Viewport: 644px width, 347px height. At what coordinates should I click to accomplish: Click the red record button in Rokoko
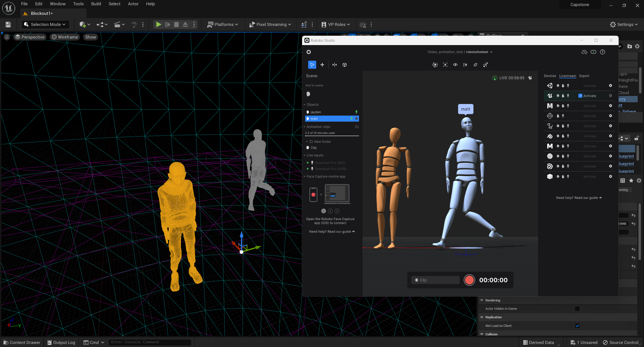469,280
